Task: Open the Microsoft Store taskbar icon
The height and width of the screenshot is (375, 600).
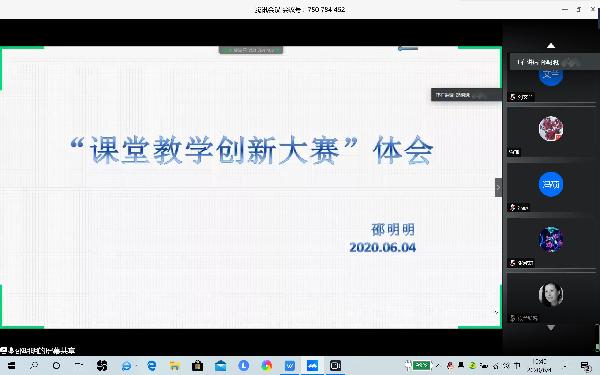Action: tap(197, 366)
